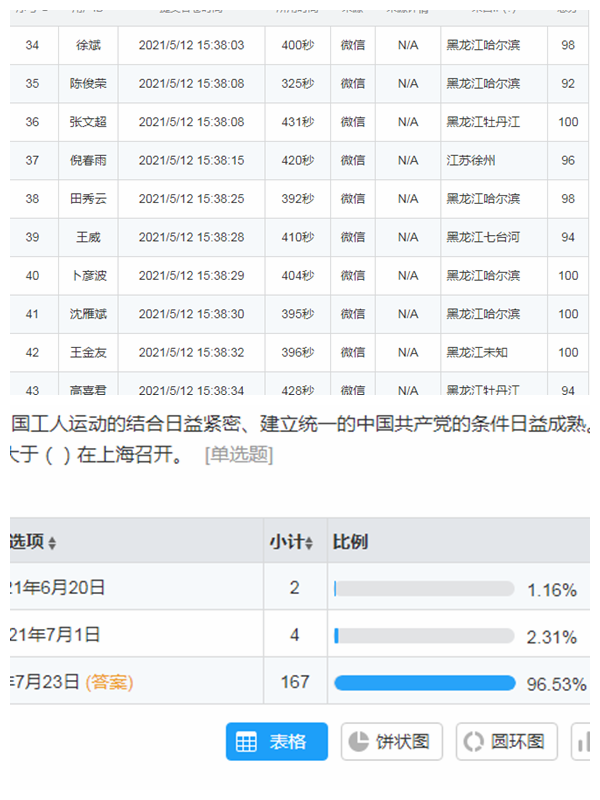This screenshot has height=800, width=600.
Task: Sort by 小计 column arrows
Action: [309, 543]
